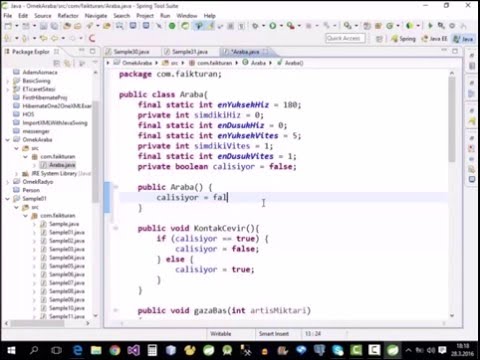Image resolution: width=480 pixels, height=360 pixels.
Task: Click the red C loading spinner icon
Action: point(92,38)
